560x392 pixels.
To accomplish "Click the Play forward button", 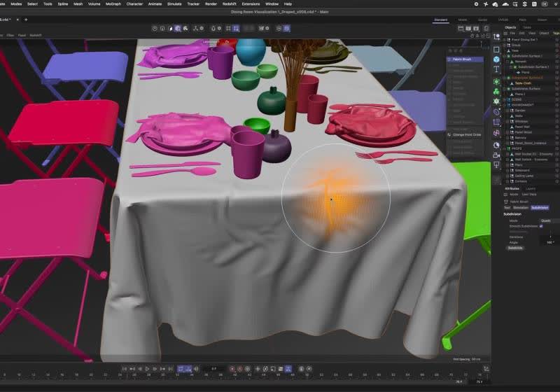I will [x=147, y=369].
